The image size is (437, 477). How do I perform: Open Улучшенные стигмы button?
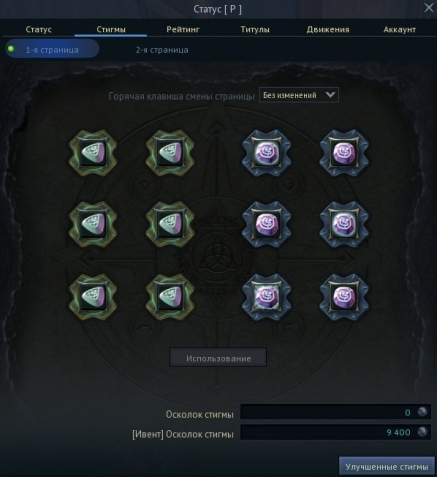pos(387,466)
